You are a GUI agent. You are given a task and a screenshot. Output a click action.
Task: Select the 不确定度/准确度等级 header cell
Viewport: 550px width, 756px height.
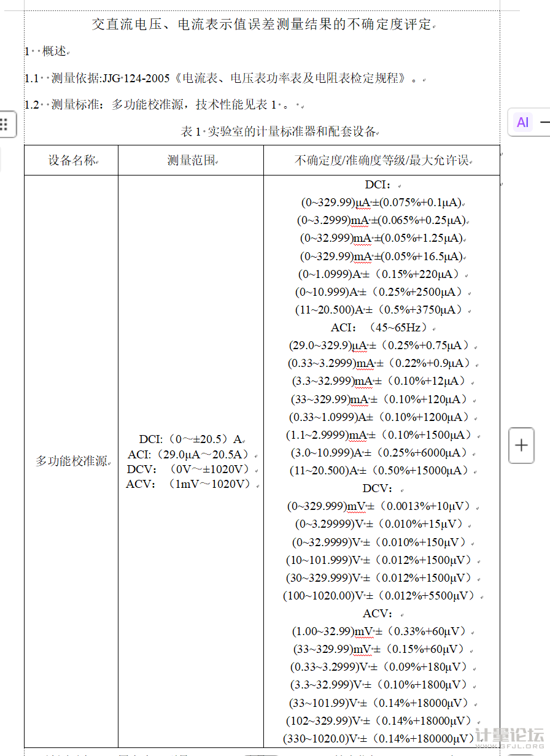coord(382,161)
